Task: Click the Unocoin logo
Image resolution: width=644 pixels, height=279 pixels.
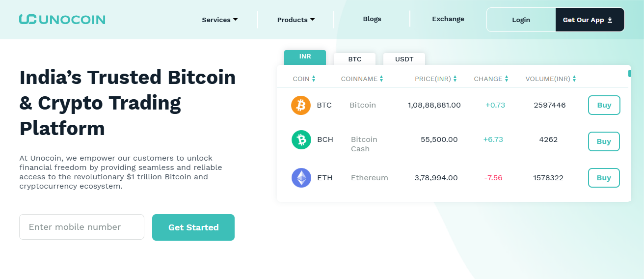Action: (x=62, y=20)
